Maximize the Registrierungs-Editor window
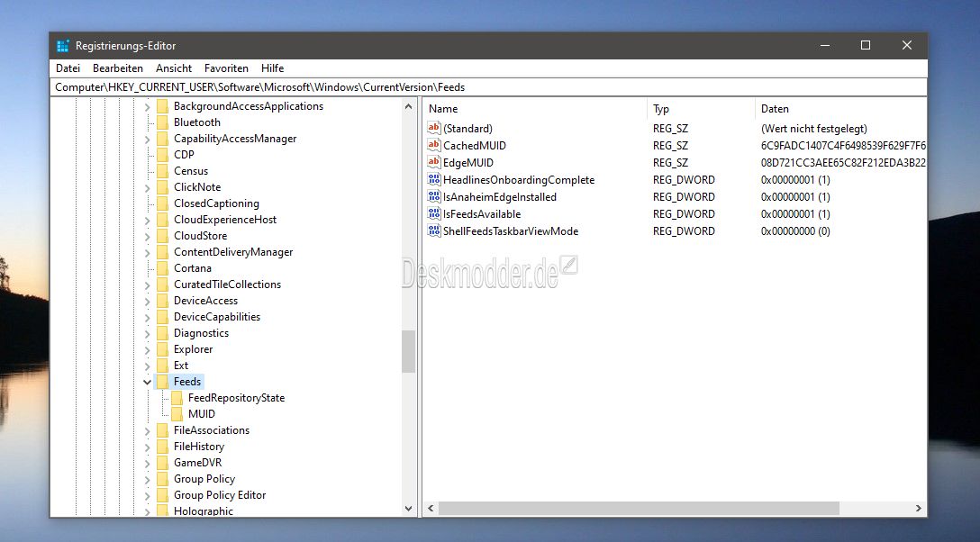Screen dimensions: 980x542 [x=866, y=45]
